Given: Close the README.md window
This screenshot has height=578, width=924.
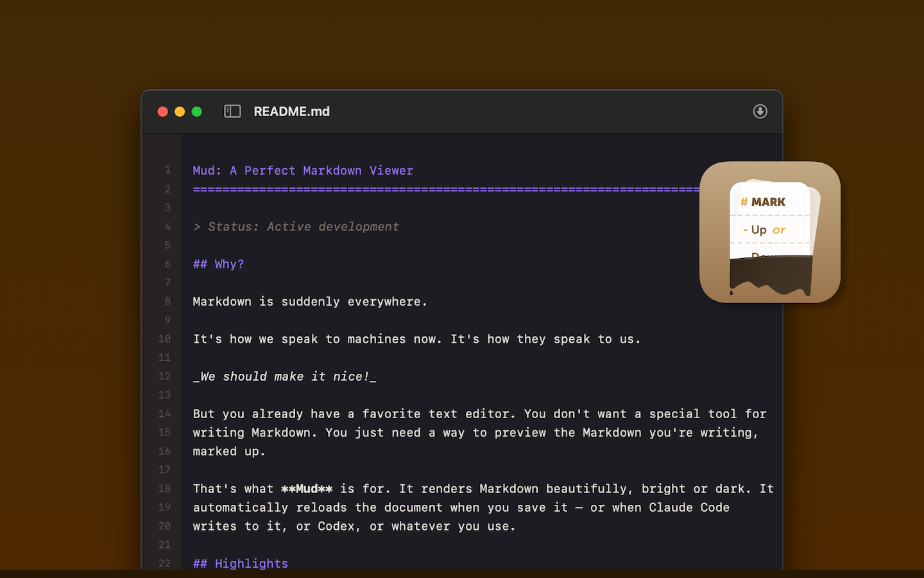Looking at the screenshot, I should [x=163, y=112].
